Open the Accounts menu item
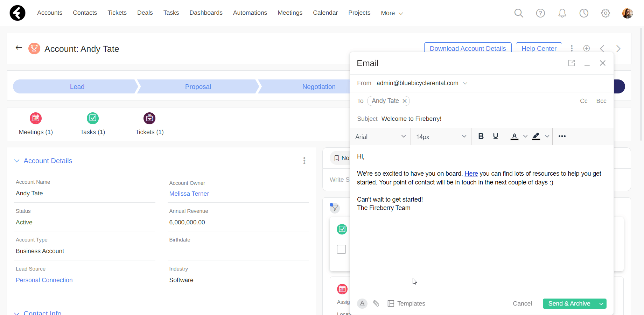This screenshot has height=315, width=644. point(50,13)
